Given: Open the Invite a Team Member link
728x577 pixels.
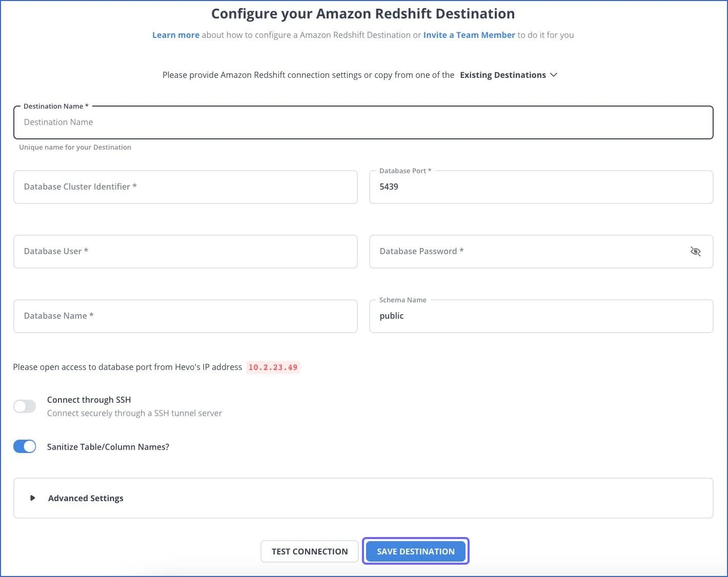Looking at the screenshot, I should 469,35.
